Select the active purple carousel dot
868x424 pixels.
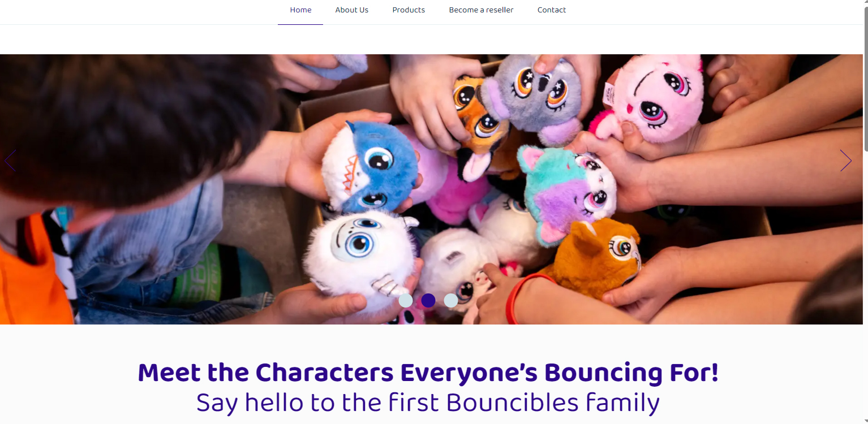click(428, 300)
